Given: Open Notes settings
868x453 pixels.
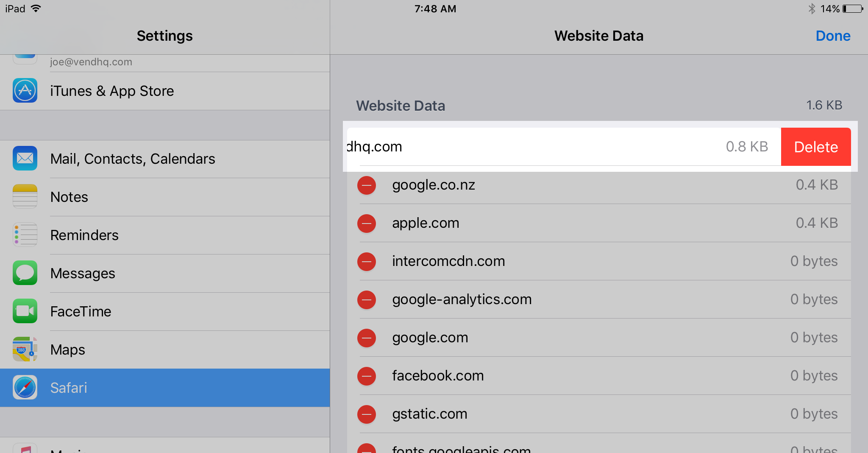Looking at the screenshot, I should click(x=165, y=197).
